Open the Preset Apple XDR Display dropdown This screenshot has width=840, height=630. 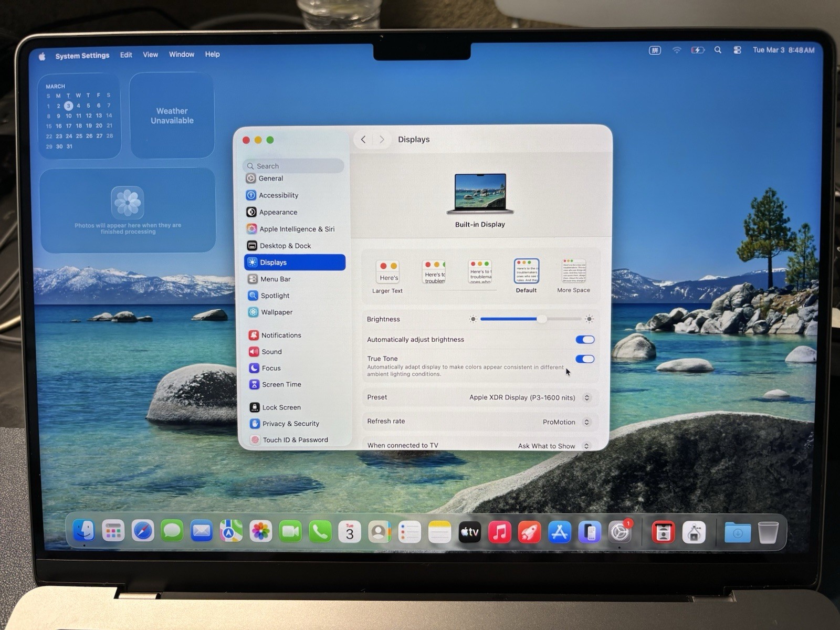point(531,397)
